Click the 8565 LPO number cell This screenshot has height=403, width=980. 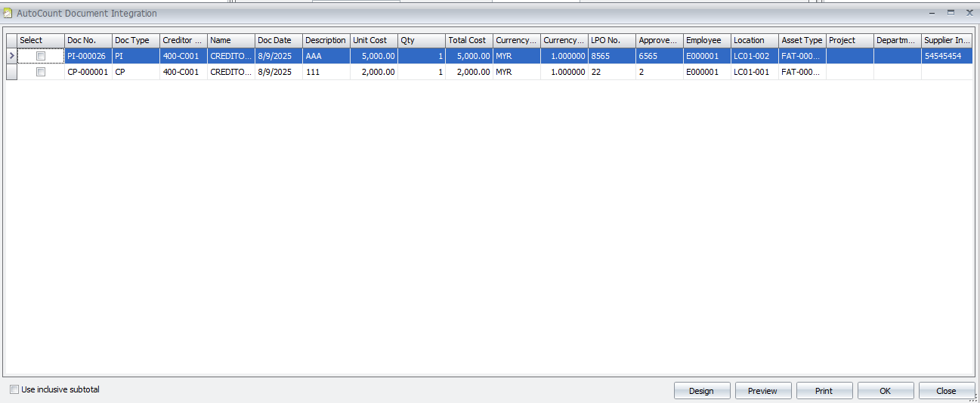point(612,56)
